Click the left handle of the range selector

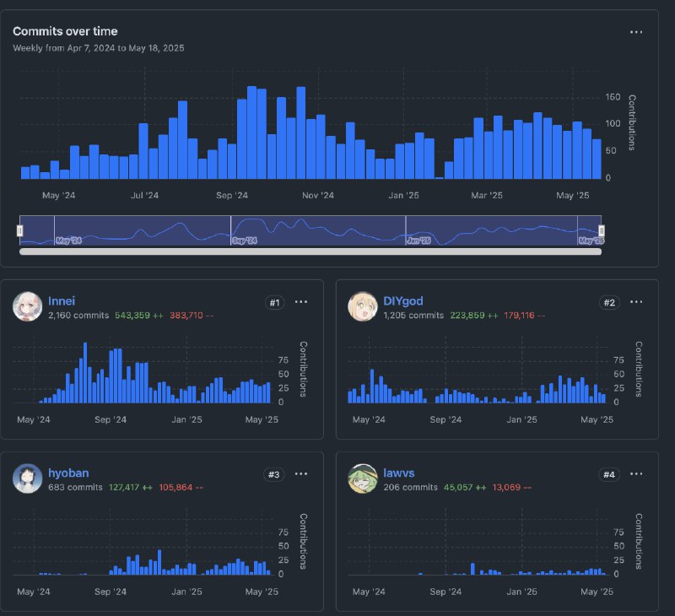click(20, 230)
